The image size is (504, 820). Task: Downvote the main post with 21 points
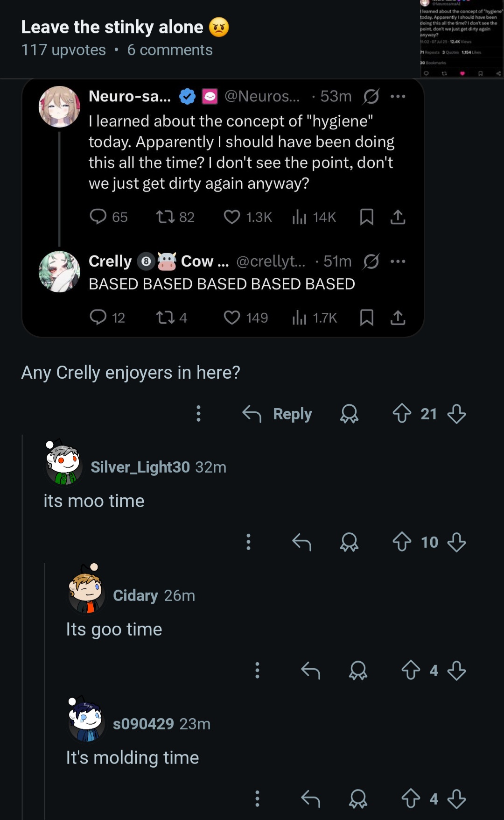coord(456,413)
